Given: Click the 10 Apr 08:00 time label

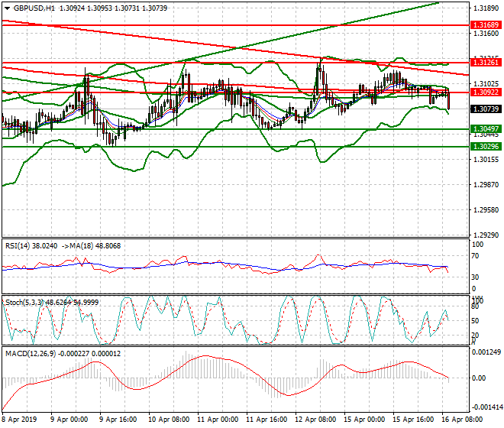Looking at the screenshot, I should pyautogui.click(x=170, y=421).
